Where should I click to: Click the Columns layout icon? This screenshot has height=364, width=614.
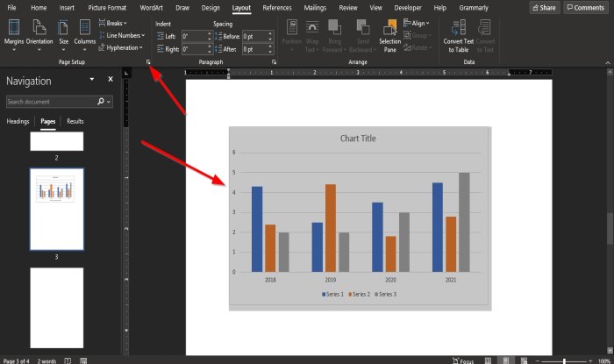pyautogui.click(x=85, y=33)
